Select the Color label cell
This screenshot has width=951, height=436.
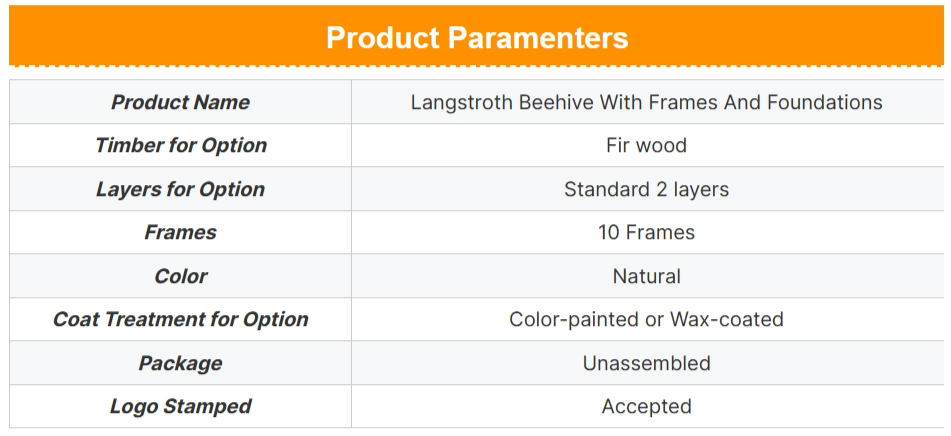(x=180, y=276)
